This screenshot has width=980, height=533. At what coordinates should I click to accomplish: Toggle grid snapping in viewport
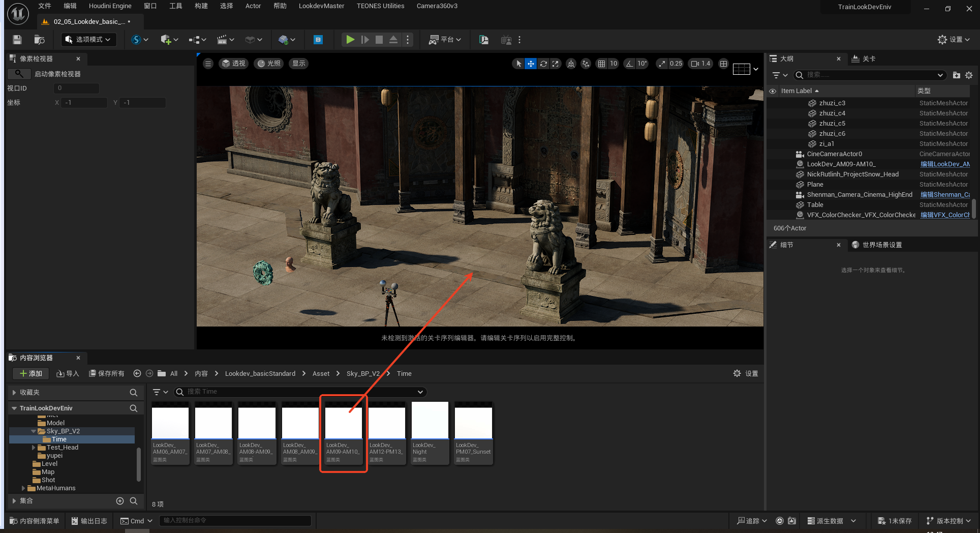[602, 64]
